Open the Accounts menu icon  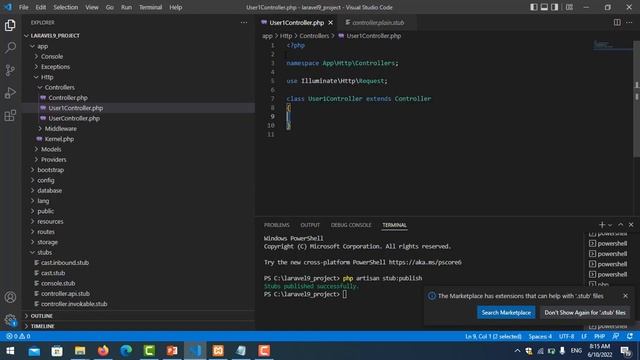[10, 297]
